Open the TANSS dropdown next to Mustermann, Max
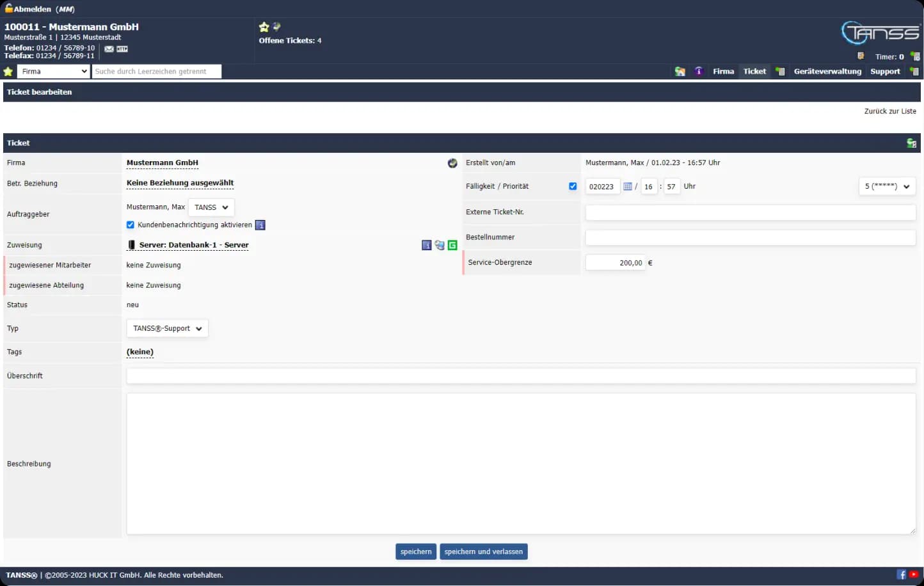 [211, 207]
